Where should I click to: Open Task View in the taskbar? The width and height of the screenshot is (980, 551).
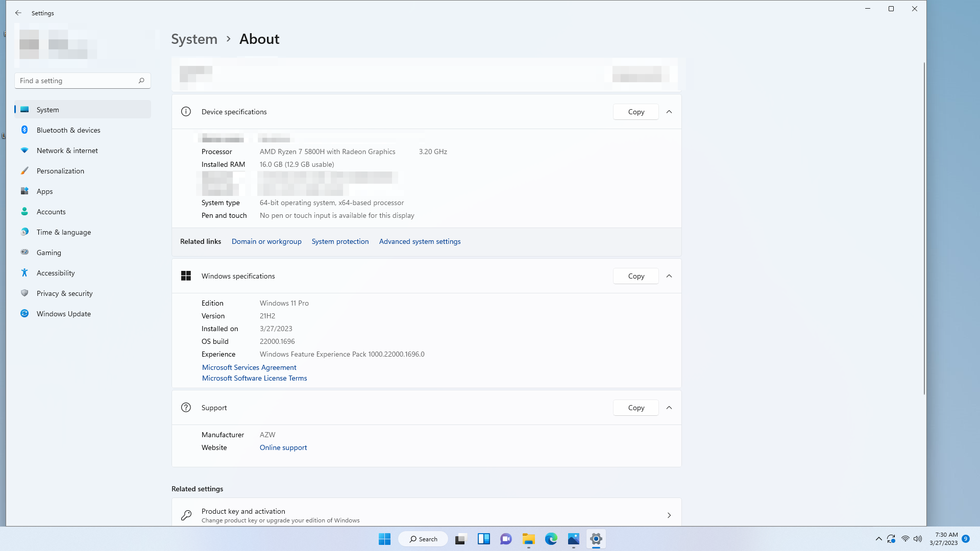461,539
